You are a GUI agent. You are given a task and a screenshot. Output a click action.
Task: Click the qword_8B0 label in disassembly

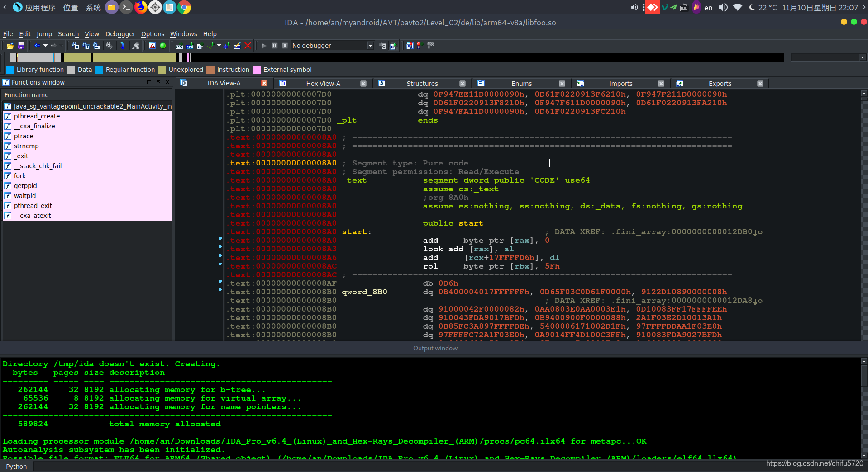(364, 292)
